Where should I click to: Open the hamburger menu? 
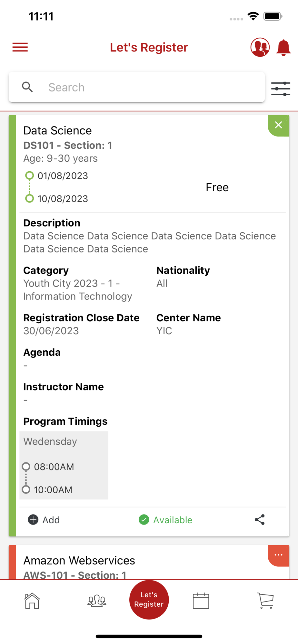20,47
